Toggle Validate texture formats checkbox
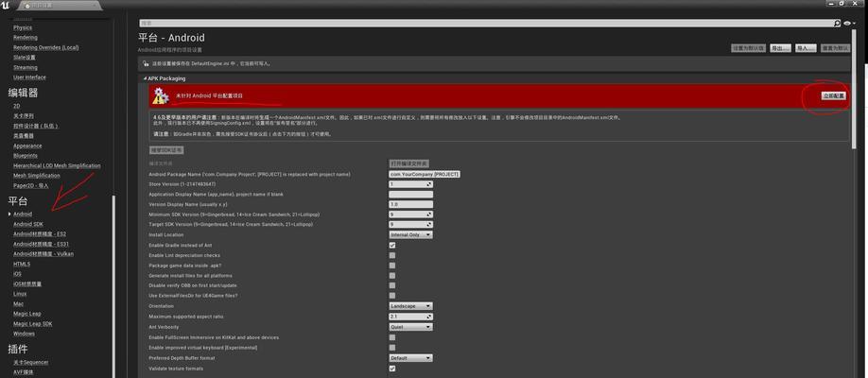 pyautogui.click(x=392, y=369)
